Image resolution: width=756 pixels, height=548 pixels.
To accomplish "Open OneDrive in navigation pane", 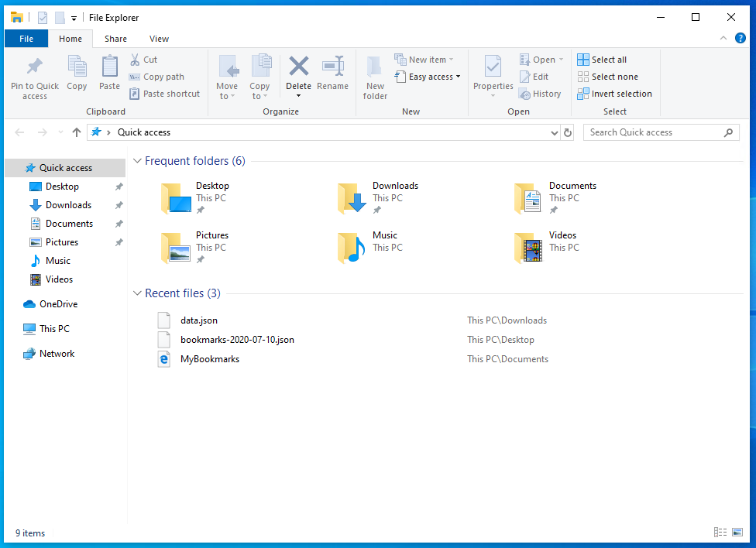I will tap(65, 304).
